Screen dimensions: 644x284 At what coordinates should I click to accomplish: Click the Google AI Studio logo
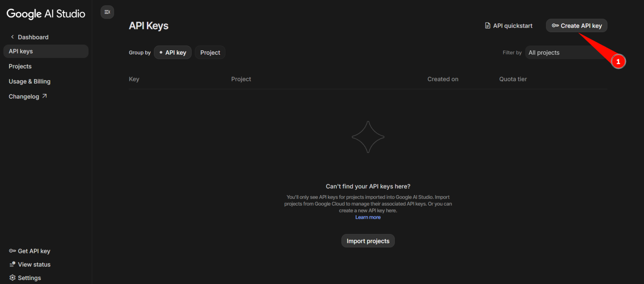point(46,14)
